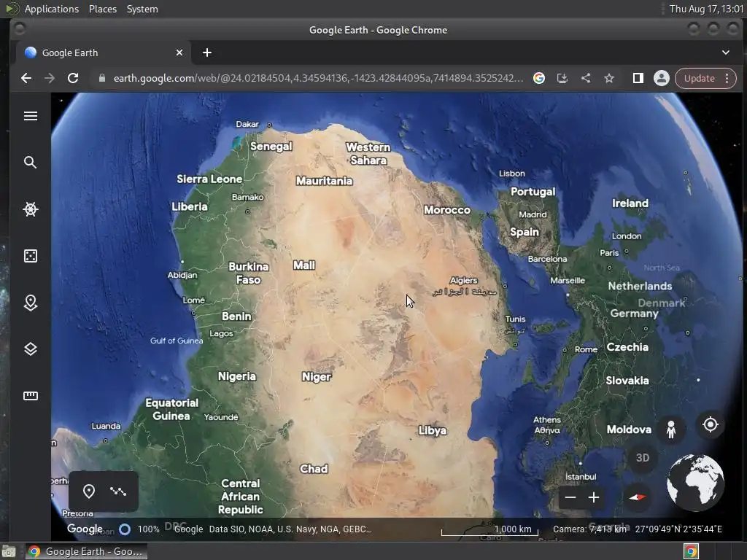Click camera altitude 7,413 km readout

click(x=589, y=529)
